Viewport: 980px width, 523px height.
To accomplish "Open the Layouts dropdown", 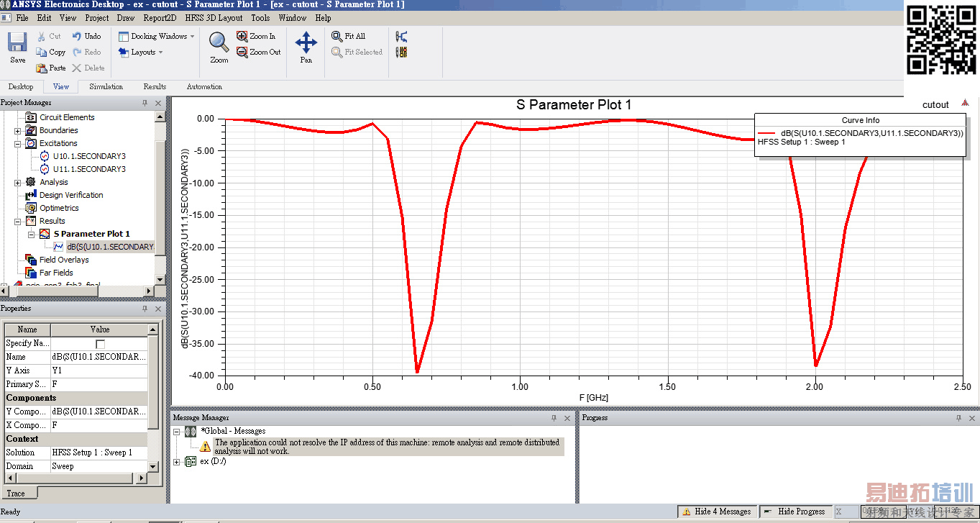I will (x=140, y=52).
